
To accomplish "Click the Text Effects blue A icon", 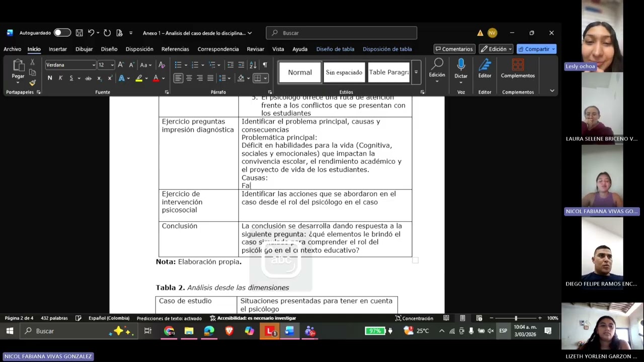I will [121, 78].
